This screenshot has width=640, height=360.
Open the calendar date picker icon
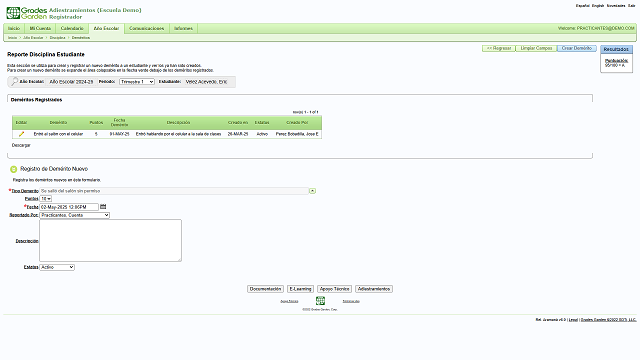click(x=103, y=207)
